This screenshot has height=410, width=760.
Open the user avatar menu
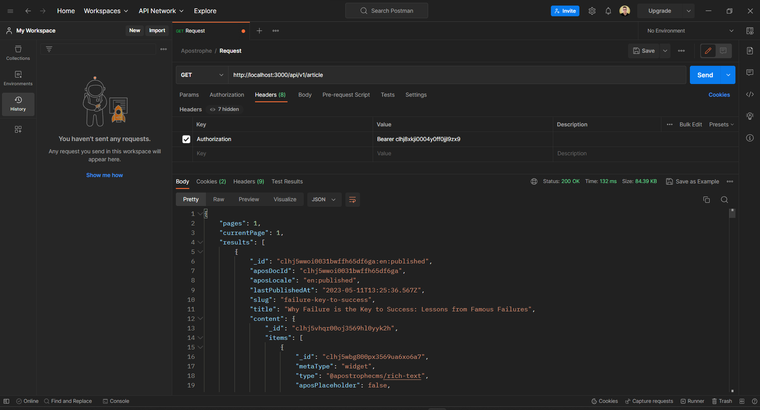pyautogui.click(x=625, y=11)
